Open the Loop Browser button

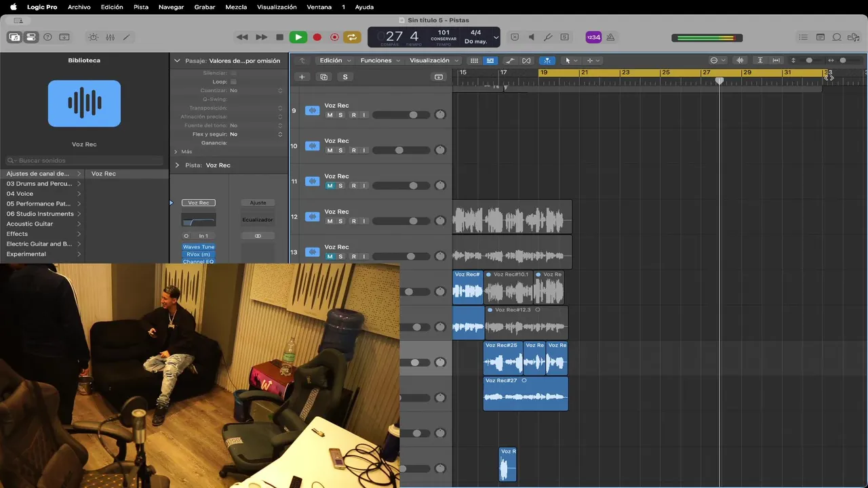click(837, 37)
